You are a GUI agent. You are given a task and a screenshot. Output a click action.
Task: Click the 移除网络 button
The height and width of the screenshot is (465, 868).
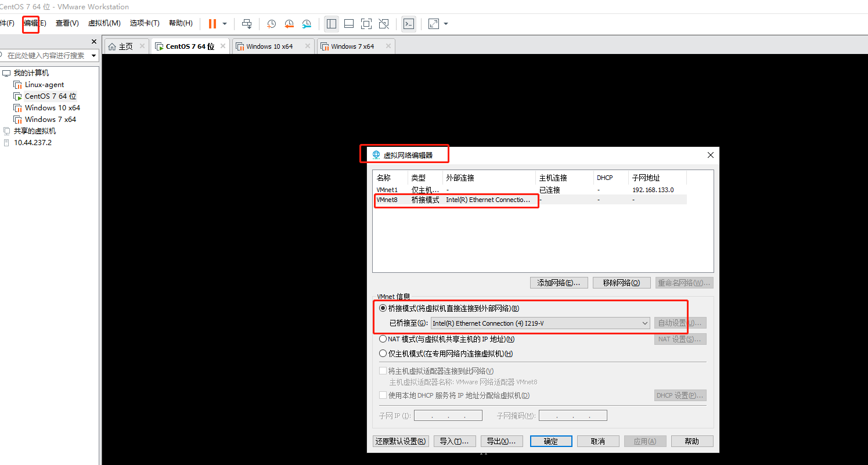point(622,283)
